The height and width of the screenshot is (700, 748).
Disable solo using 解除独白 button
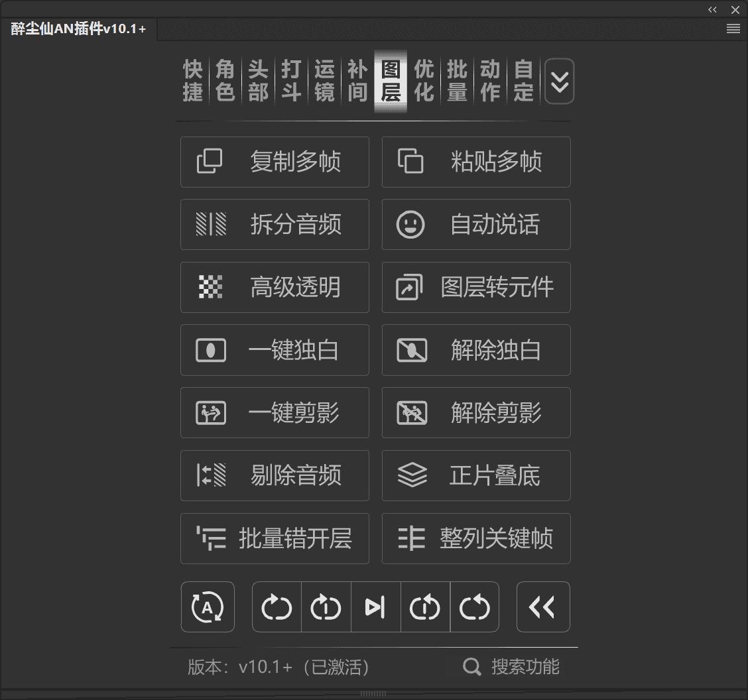[x=476, y=350]
